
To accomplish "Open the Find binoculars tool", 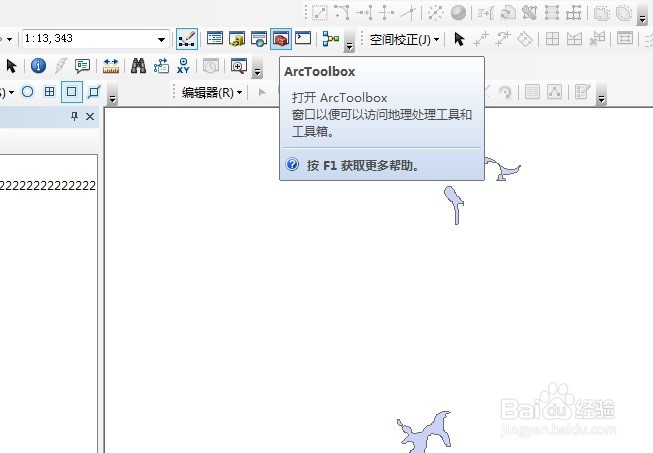I will click(x=138, y=66).
